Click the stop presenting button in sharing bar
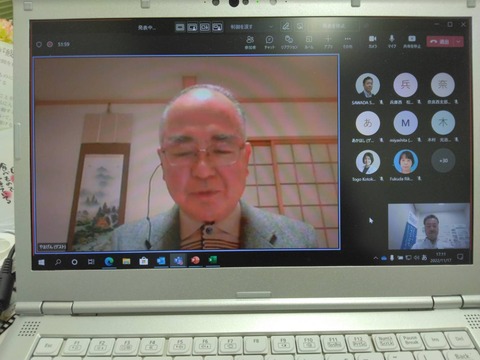Viewport: 480px width, 360px height. point(334,26)
